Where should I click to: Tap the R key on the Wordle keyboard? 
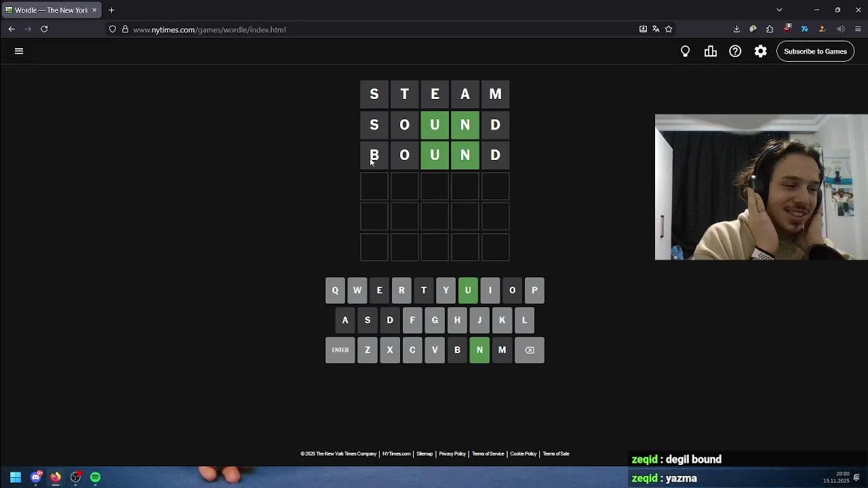tap(401, 291)
